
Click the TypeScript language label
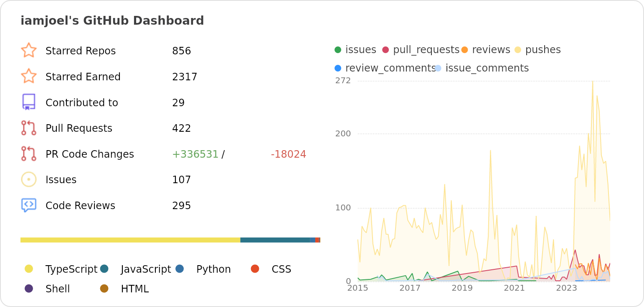point(71,269)
